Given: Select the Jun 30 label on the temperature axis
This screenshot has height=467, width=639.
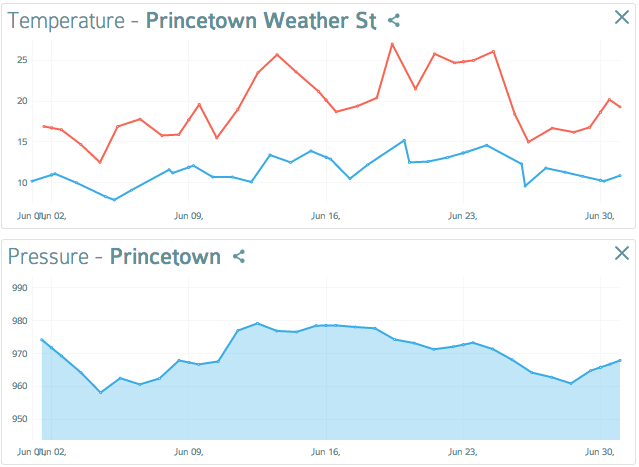Looking at the screenshot, I should point(598,215).
